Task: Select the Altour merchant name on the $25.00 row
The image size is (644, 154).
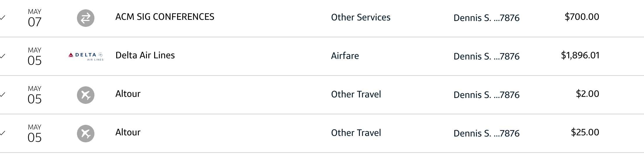Action: coord(128,132)
